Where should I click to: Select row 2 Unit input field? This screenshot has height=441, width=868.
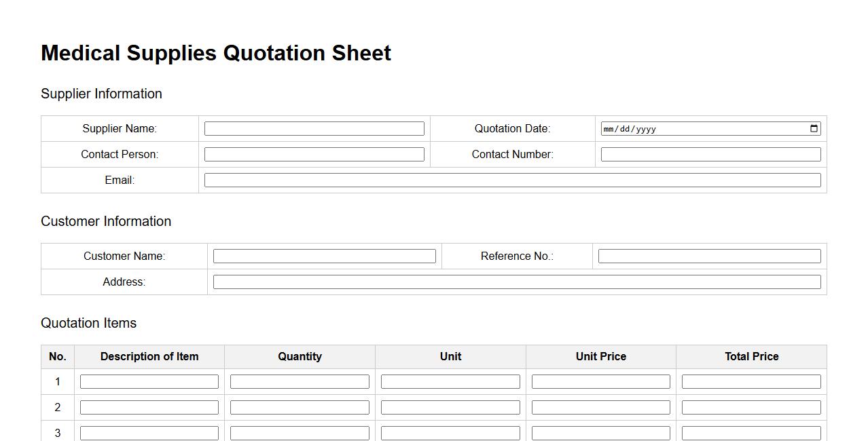pyautogui.click(x=450, y=408)
